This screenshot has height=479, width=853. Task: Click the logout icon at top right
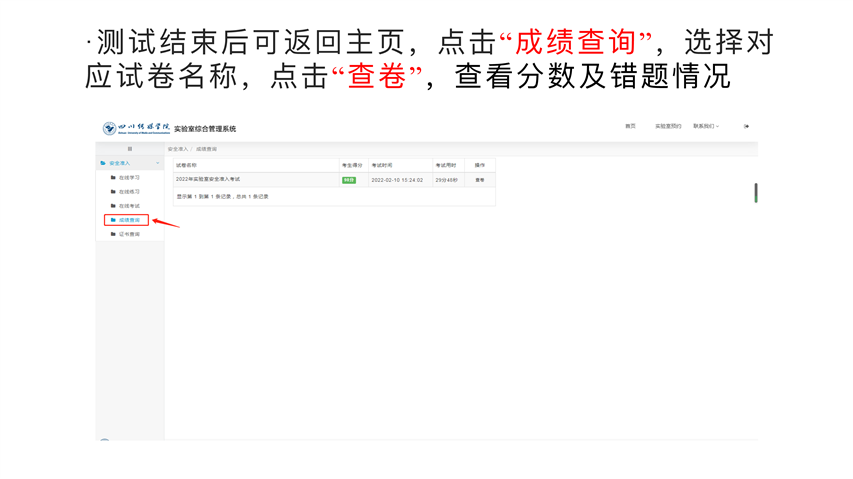[x=746, y=127]
